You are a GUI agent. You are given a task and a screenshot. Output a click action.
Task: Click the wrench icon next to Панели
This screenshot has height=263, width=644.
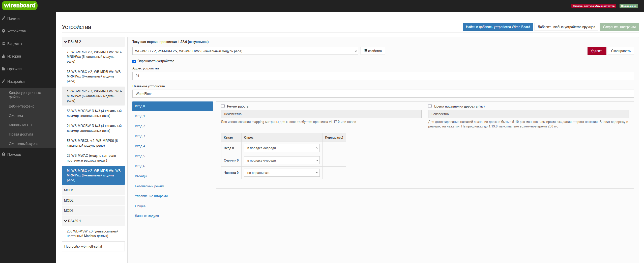click(x=4, y=18)
